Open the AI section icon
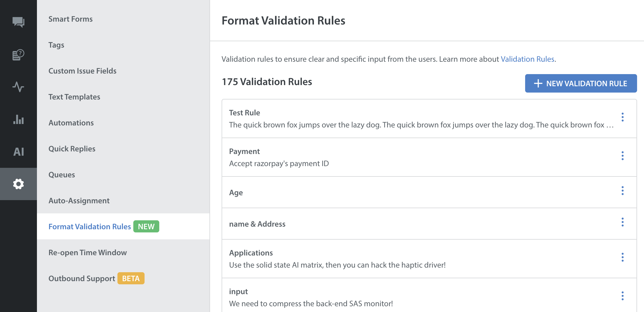This screenshot has height=312, width=644. 18,152
